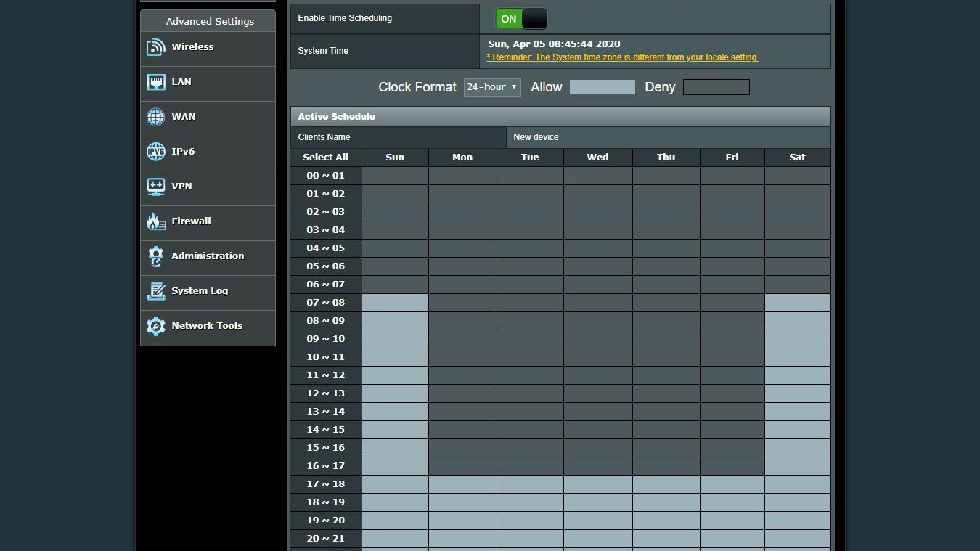Click the WAN globe icon
Screen dimensions: 980x551
[x=155, y=117]
